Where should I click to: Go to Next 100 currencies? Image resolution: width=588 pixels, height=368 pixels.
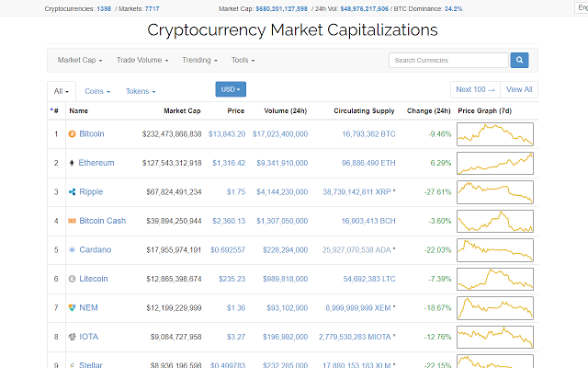tap(475, 89)
